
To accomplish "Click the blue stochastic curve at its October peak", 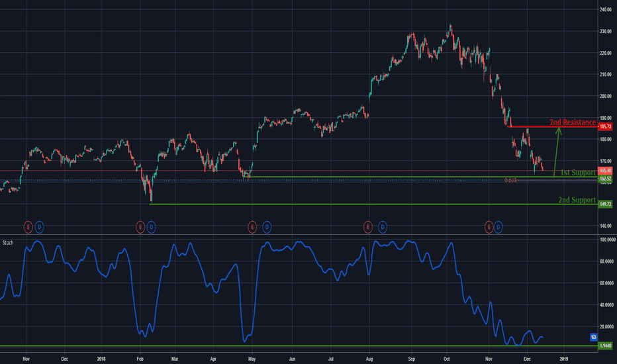I will [451, 244].
